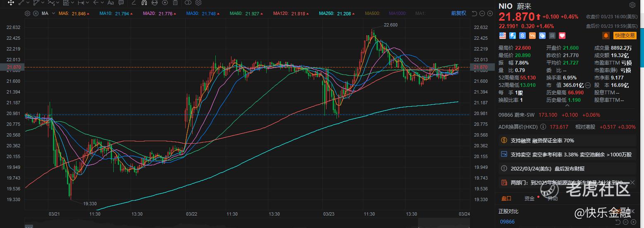The image size is (644, 228).
Task: Add a comment bubble note
Action: (121, 2)
